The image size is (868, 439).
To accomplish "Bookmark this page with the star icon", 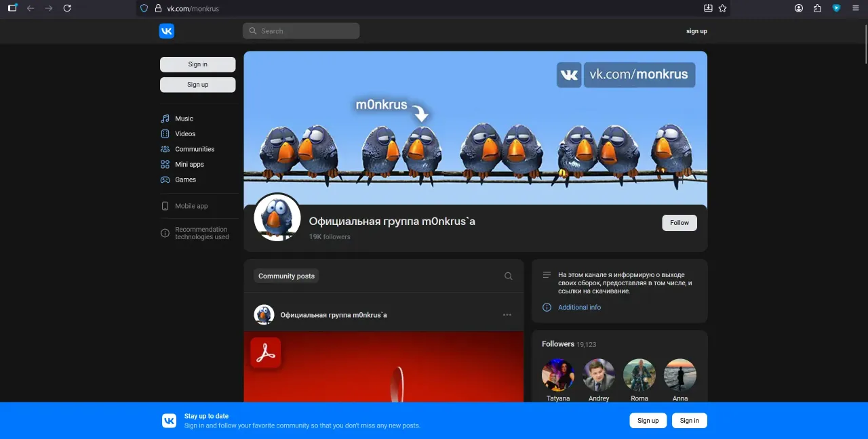I will click(x=722, y=8).
